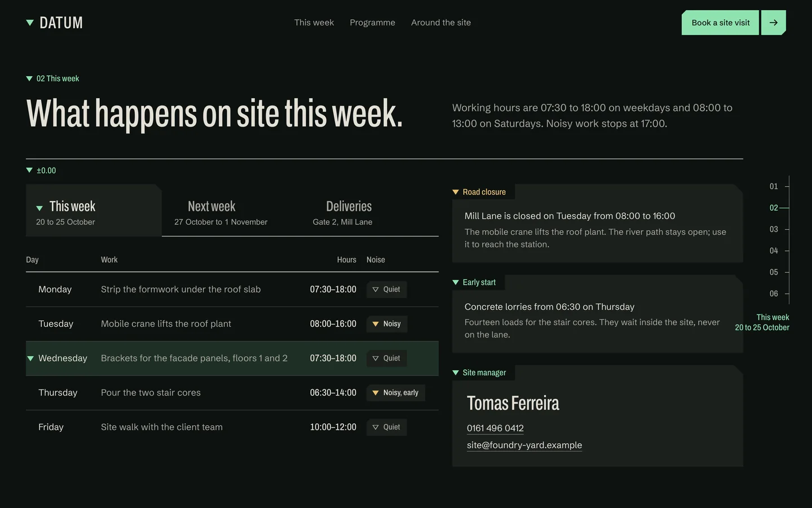Click 'Pour the two stair cores'
The height and width of the screenshot is (508, 812).
151,393
